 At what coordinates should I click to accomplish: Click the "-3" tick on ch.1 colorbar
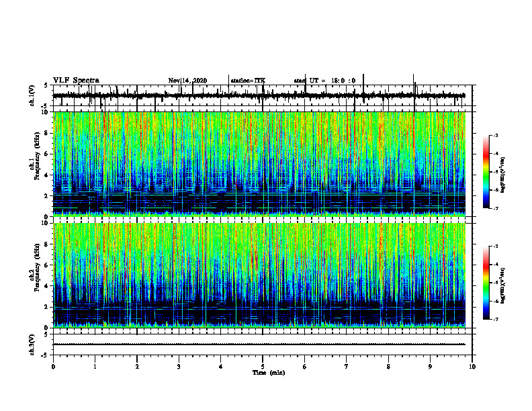[496, 135]
